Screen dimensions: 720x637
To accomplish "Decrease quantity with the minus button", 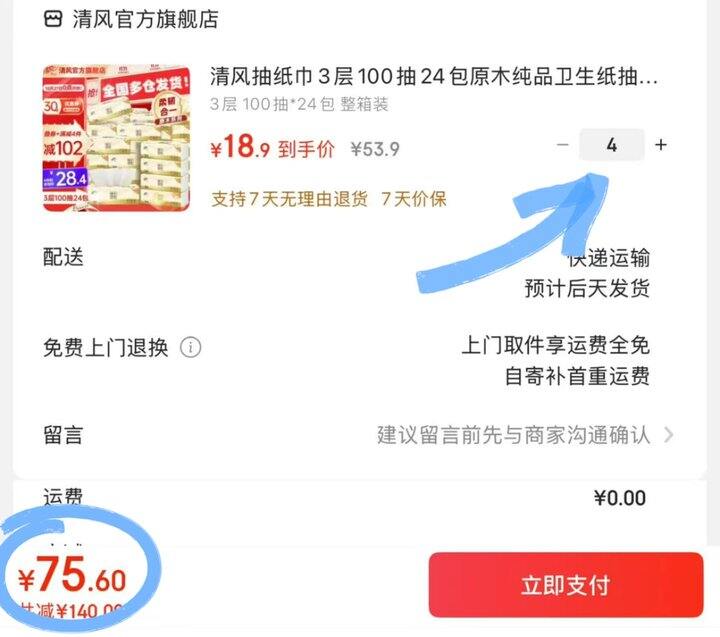I will click(x=562, y=145).
